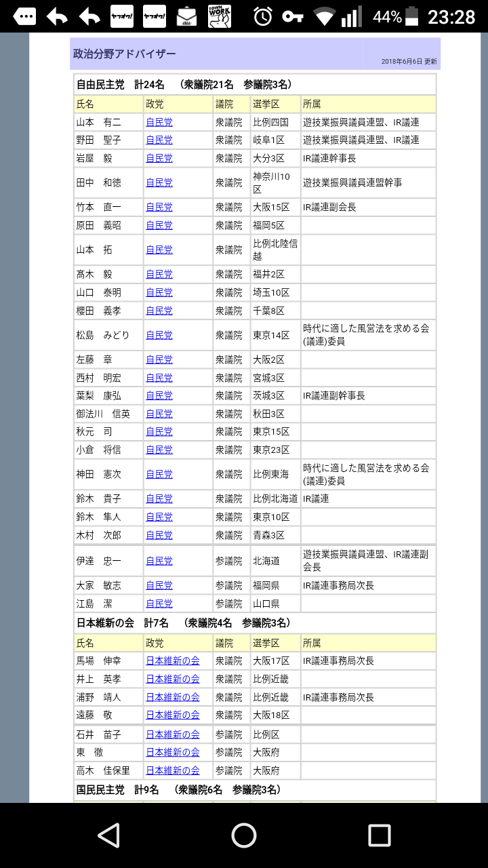Select the IR議連副会長 affiliation cell
Image resolution: width=488 pixels, height=868 pixels.
pos(368,207)
